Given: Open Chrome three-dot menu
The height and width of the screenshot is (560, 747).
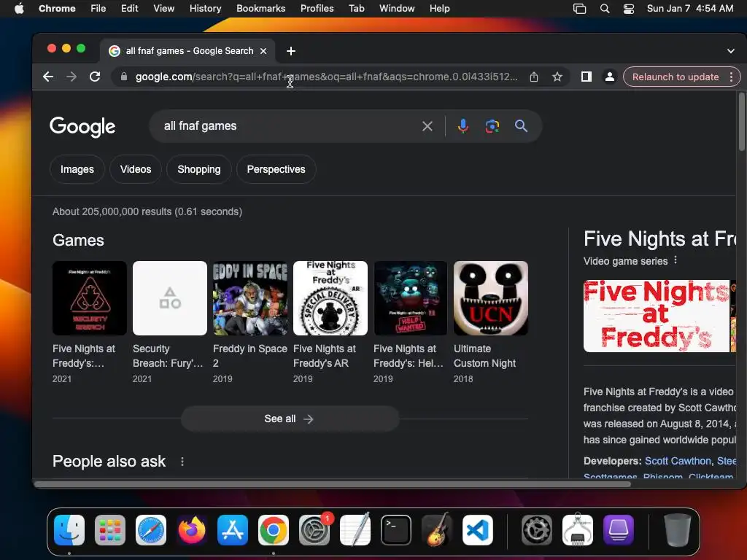Looking at the screenshot, I should click(x=731, y=77).
